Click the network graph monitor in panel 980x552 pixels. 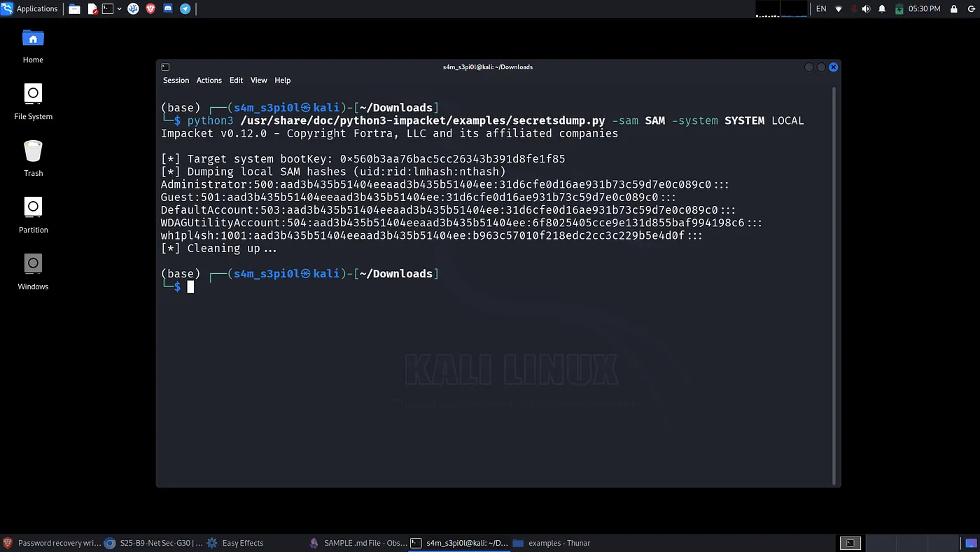click(794, 9)
